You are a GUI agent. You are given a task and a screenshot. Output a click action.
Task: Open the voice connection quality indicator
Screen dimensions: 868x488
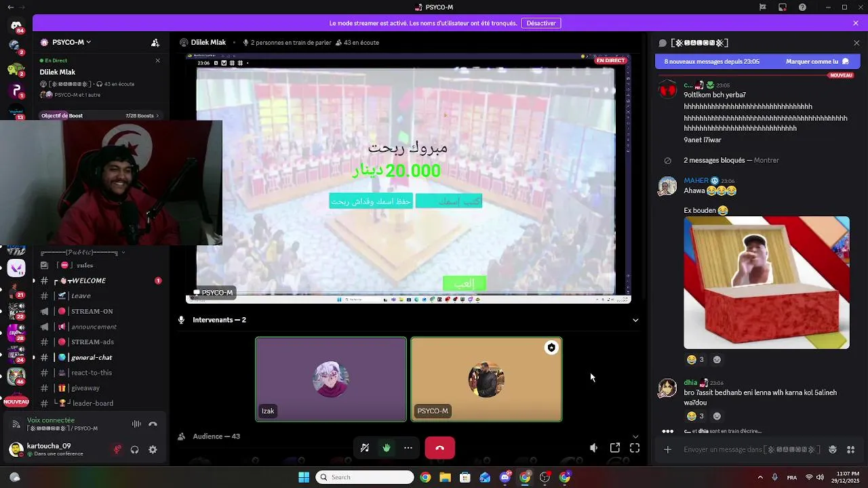click(16, 424)
